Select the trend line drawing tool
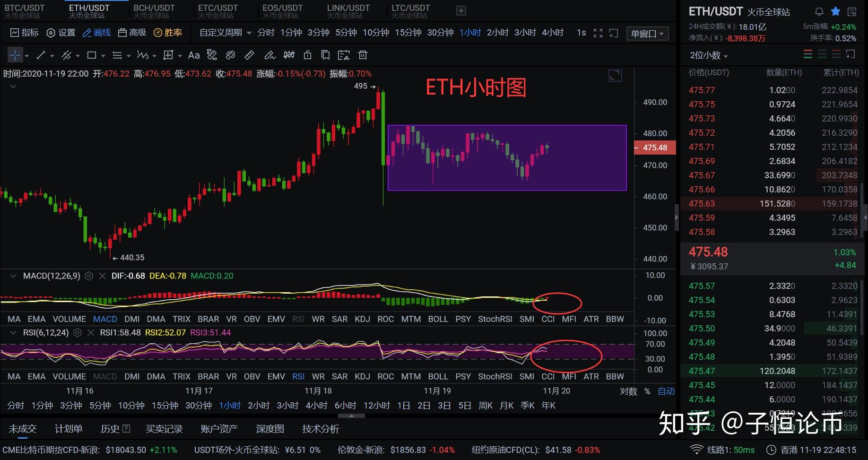 tap(41, 55)
